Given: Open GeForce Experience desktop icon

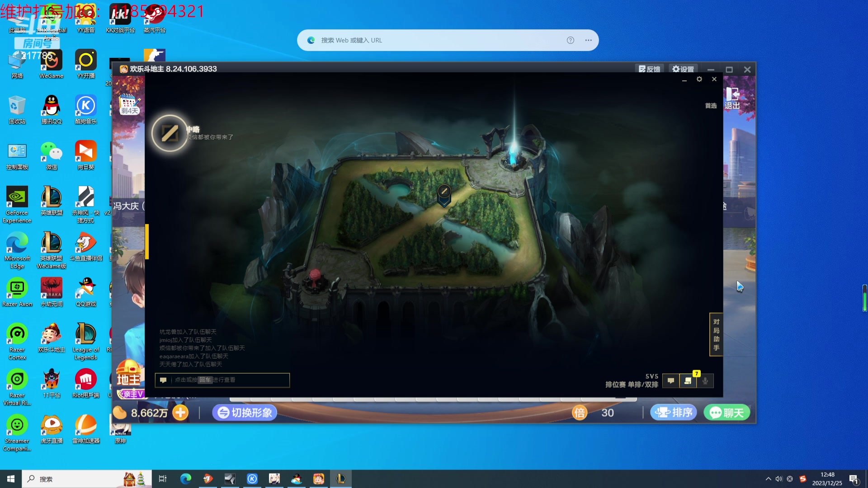Looking at the screenshot, I should point(17,205).
